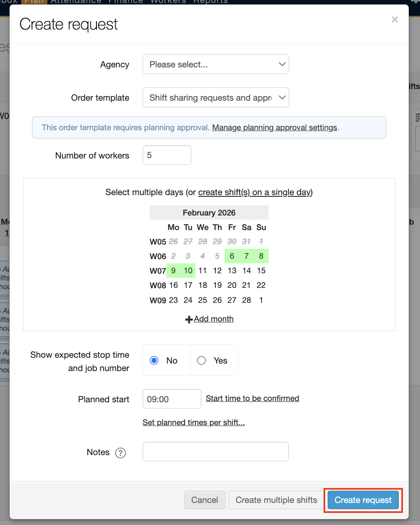Click the Create request button
The width and height of the screenshot is (420, 525).
tap(362, 500)
